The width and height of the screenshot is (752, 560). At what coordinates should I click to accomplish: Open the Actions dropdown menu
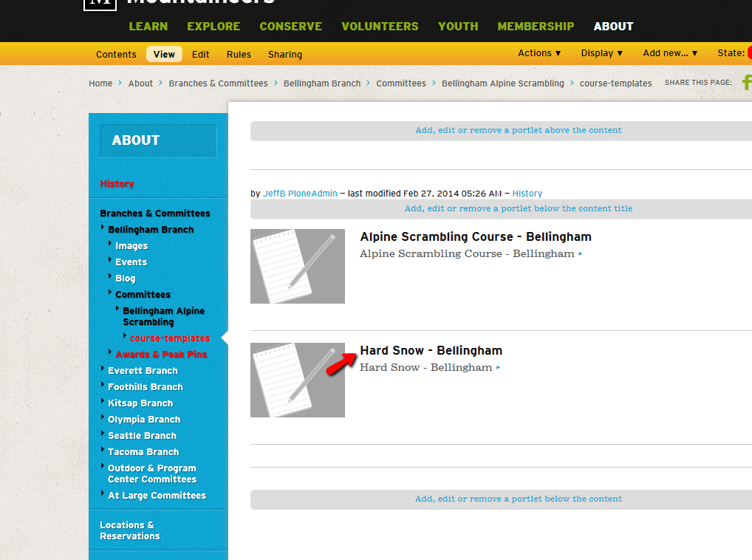tap(539, 53)
